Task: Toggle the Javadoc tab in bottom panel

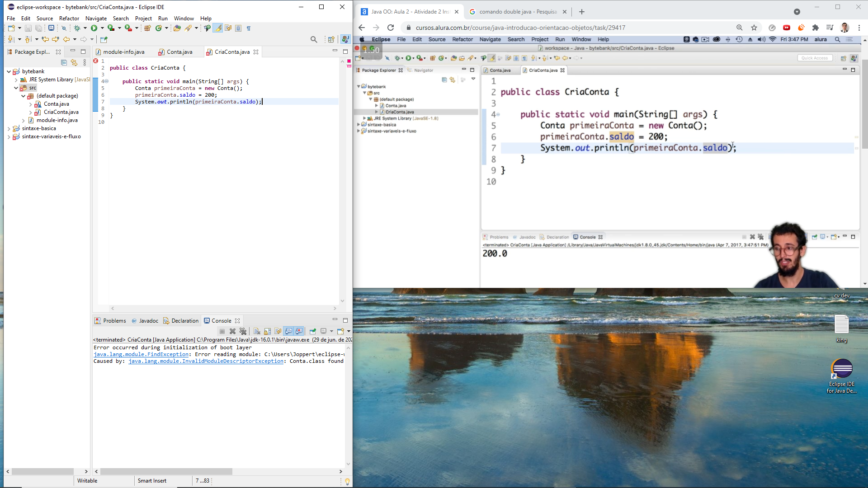Action: pyautogui.click(x=148, y=320)
